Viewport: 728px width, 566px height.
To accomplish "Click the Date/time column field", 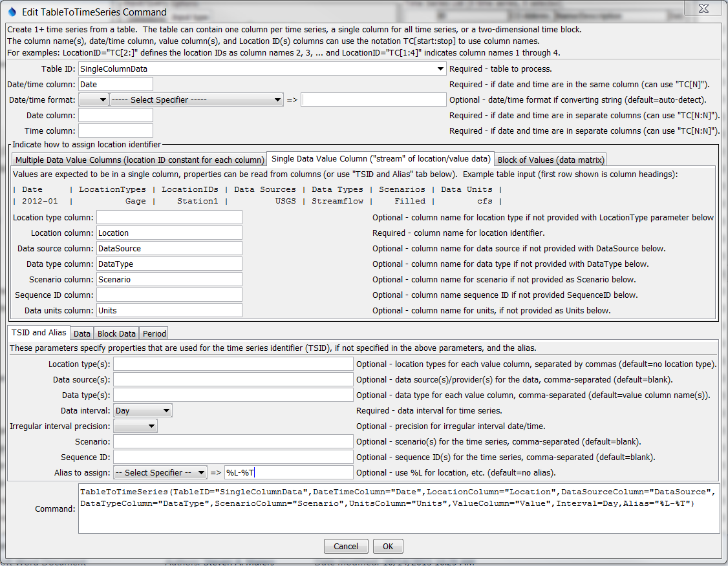I will [116, 85].
